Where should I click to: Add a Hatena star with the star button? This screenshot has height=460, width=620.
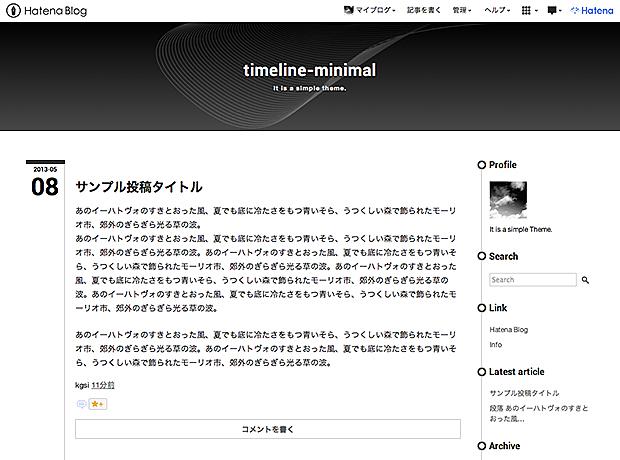tap(98, 404)
